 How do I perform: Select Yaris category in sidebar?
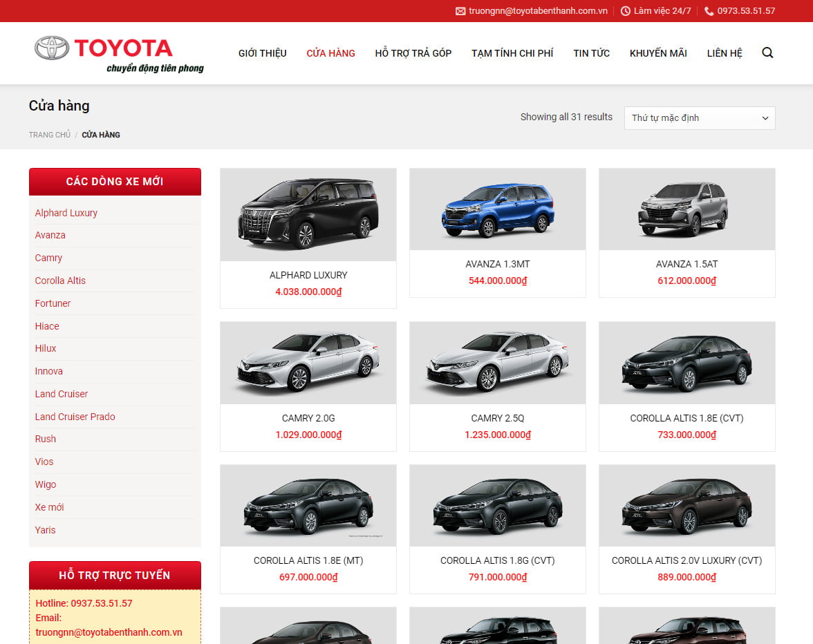coord(45,531)
